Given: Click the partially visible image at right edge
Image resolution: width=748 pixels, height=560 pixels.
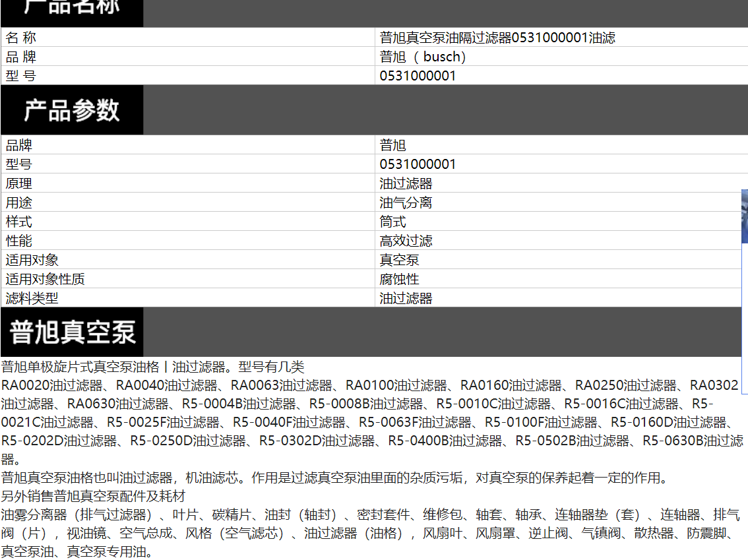Looking at the screenshot, I should [745, 216].
